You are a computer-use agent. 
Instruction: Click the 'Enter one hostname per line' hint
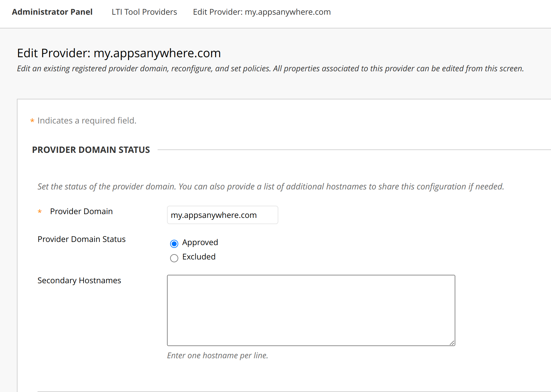point(217,355)
